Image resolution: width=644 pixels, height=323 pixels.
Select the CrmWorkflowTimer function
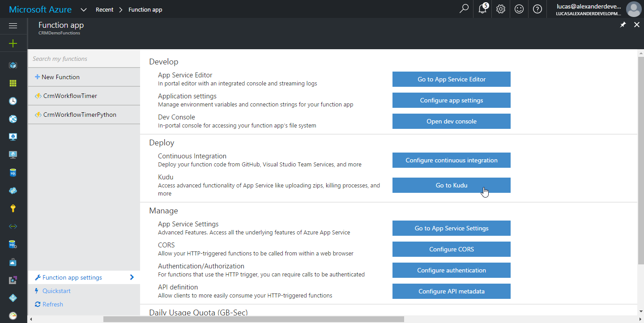84,96
